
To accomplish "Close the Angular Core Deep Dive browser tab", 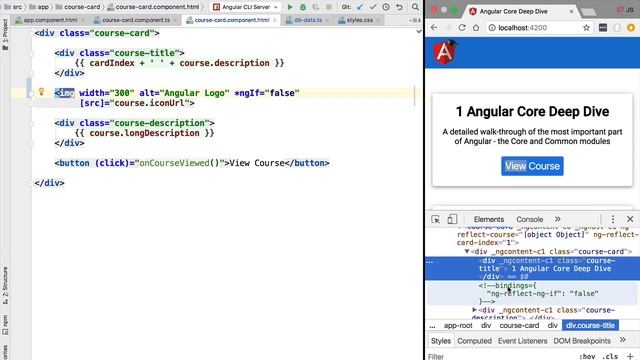I will pos(571,11).
